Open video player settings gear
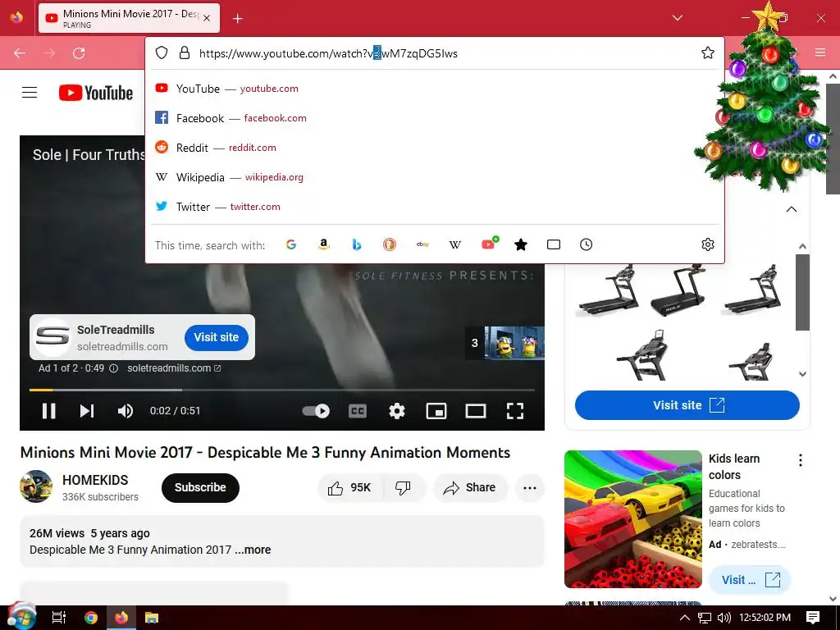840x630 pixels. (396, 411)
